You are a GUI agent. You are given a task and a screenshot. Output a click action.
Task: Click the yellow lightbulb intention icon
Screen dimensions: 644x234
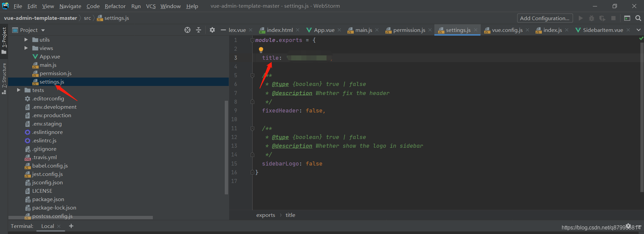click(261, 50)
